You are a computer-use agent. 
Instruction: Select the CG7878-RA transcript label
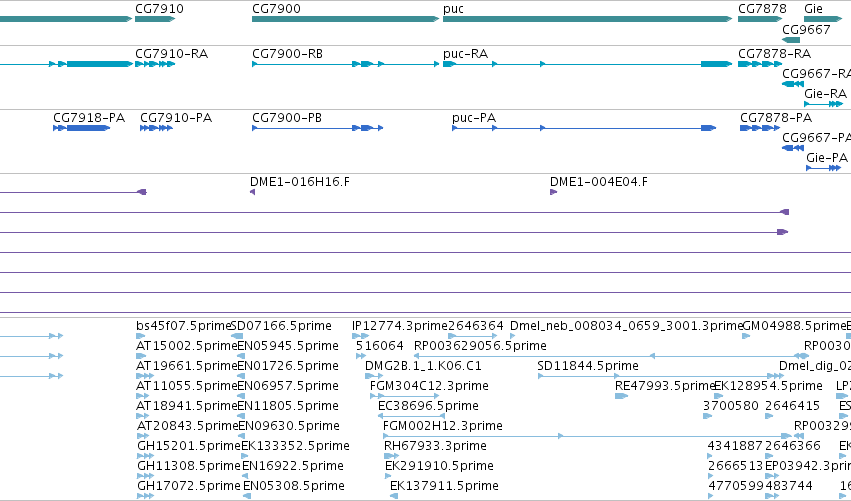(774, 54)
